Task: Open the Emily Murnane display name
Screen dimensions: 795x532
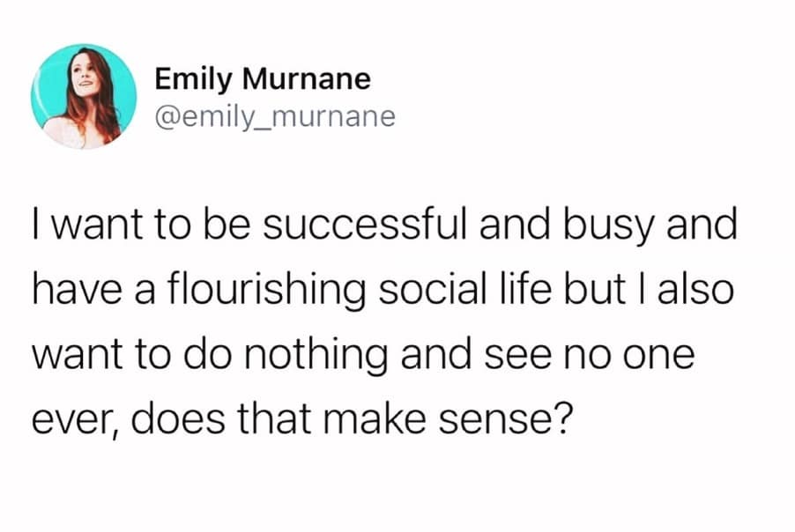Action: [263, 79]
